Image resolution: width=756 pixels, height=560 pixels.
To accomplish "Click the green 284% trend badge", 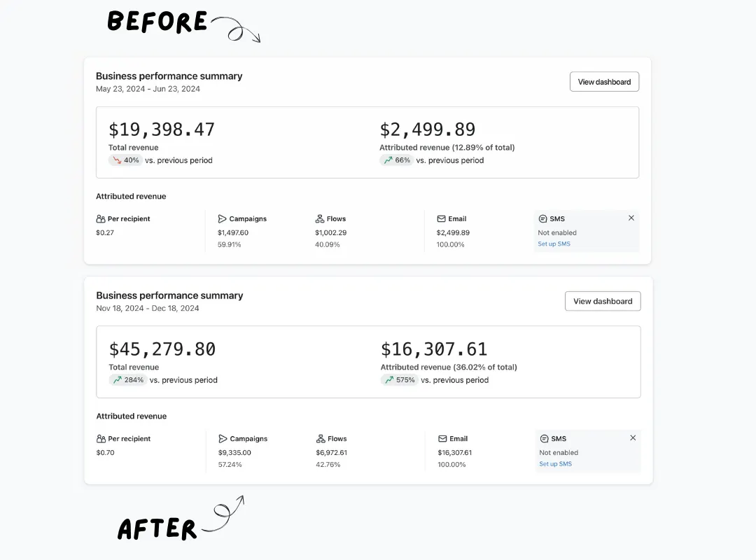I will [128, 380].
